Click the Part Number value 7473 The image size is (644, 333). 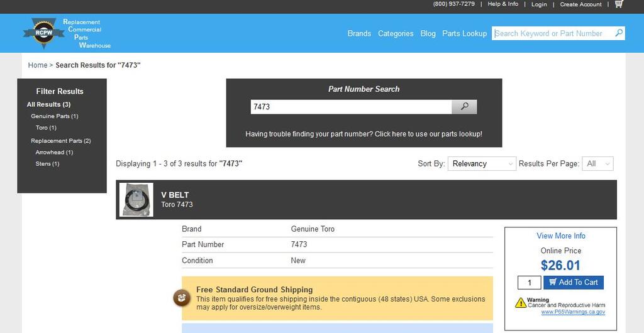coord(299,244)
